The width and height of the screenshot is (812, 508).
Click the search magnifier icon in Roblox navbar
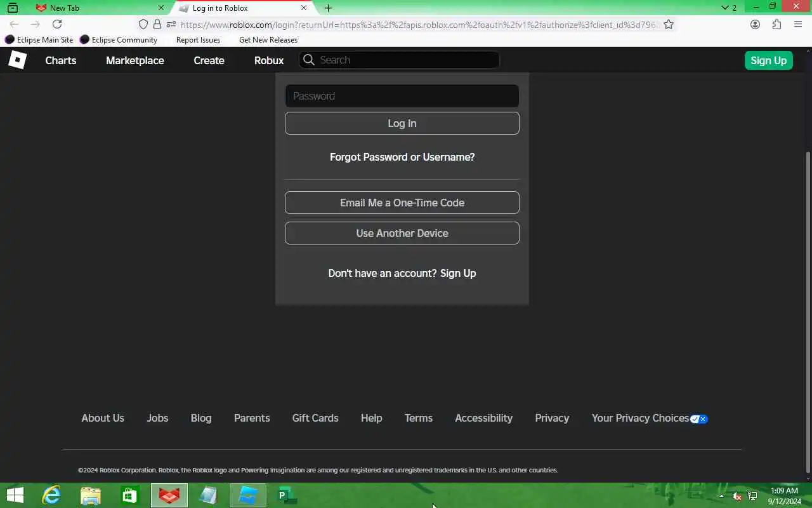click(309, 60)
